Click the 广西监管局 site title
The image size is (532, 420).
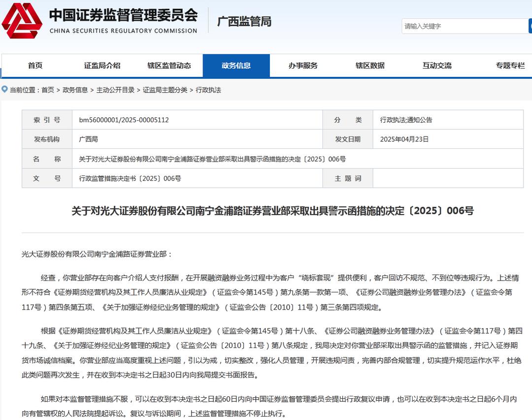(x=244, y=22)
